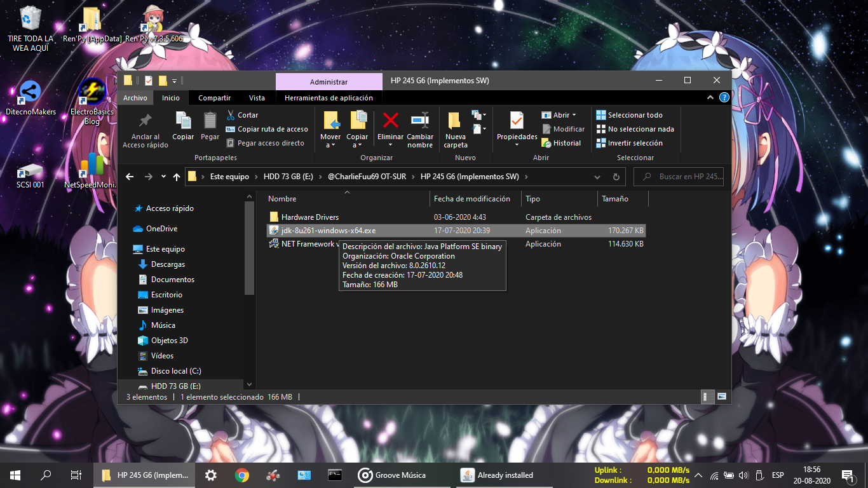Viewport: 868px width, 488px height.
Task: Click the Copiar icon in ribbon
Action: pyautogui.click(x=183, y=125)
